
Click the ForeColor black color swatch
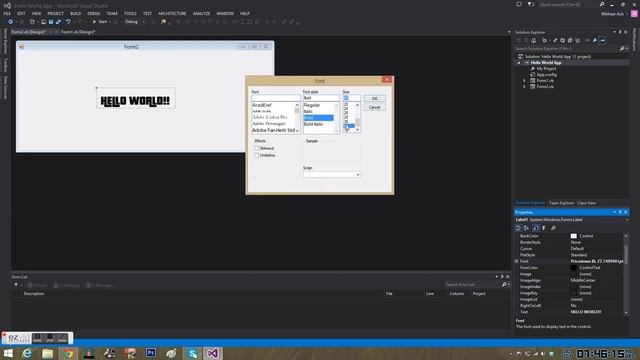tap(573, 268)
